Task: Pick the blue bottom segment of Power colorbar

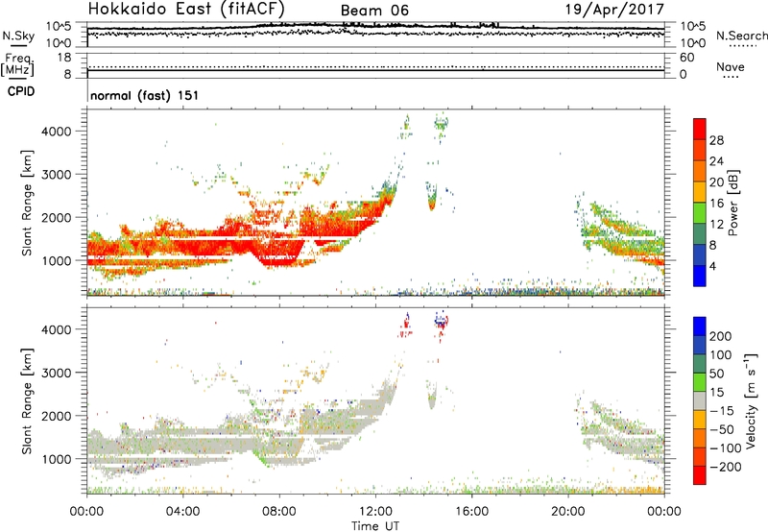Action: 700,276
